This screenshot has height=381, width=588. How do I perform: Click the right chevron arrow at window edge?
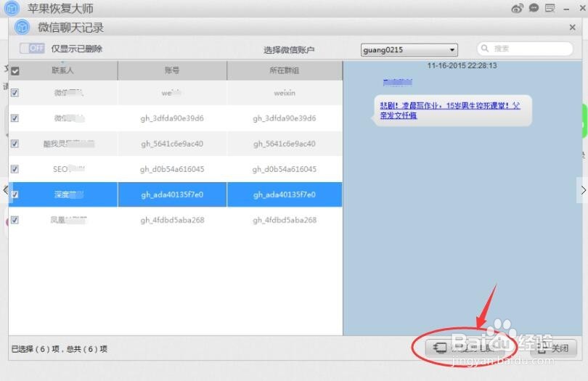[583, 190]
